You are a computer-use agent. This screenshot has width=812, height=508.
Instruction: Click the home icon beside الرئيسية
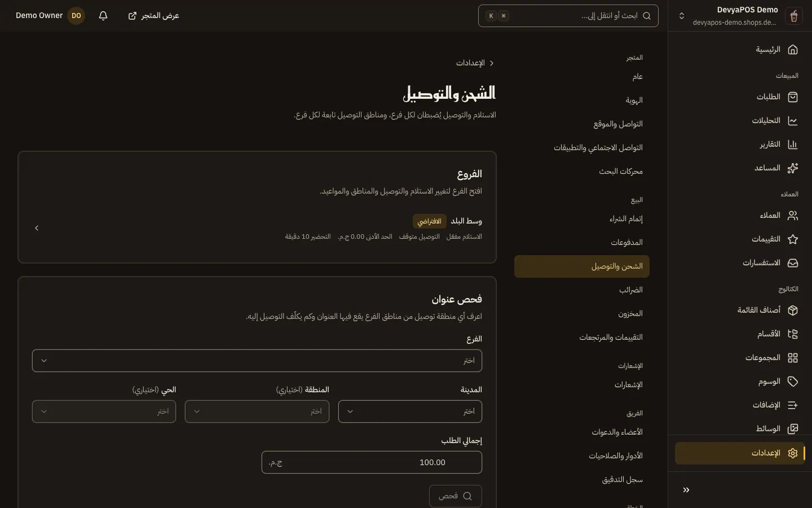[x=793, y=50]
